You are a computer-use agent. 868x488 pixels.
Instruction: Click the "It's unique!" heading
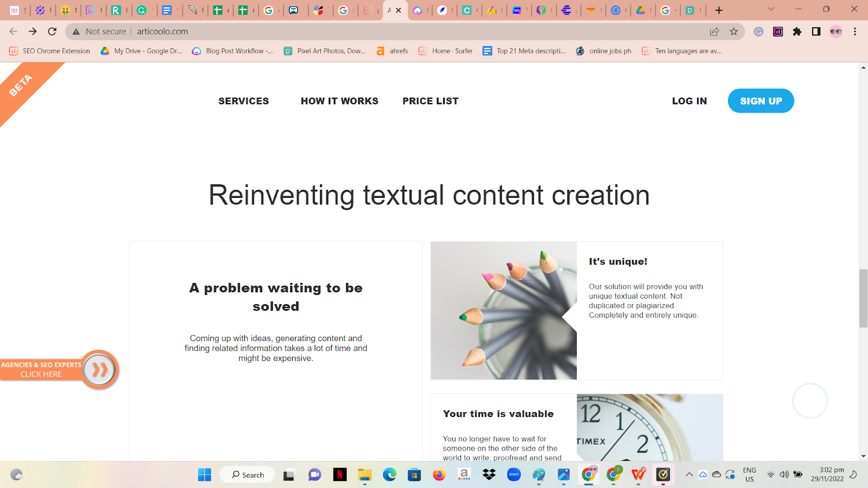618,261
